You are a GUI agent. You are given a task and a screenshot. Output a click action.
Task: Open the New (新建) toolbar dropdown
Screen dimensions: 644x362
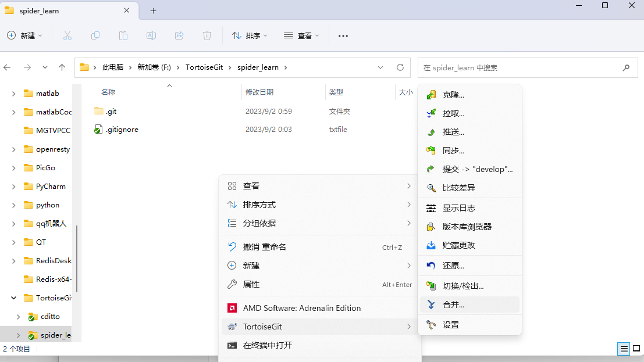[x=24, y=35]
